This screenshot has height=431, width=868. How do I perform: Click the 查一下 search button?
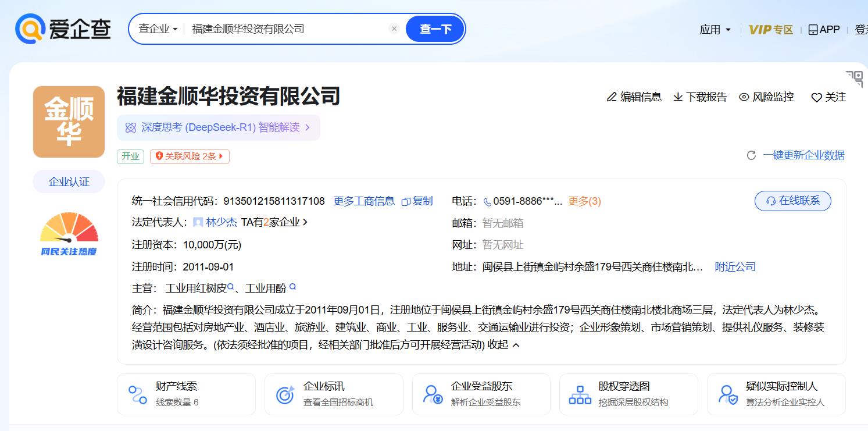click(x=435, y=29)
